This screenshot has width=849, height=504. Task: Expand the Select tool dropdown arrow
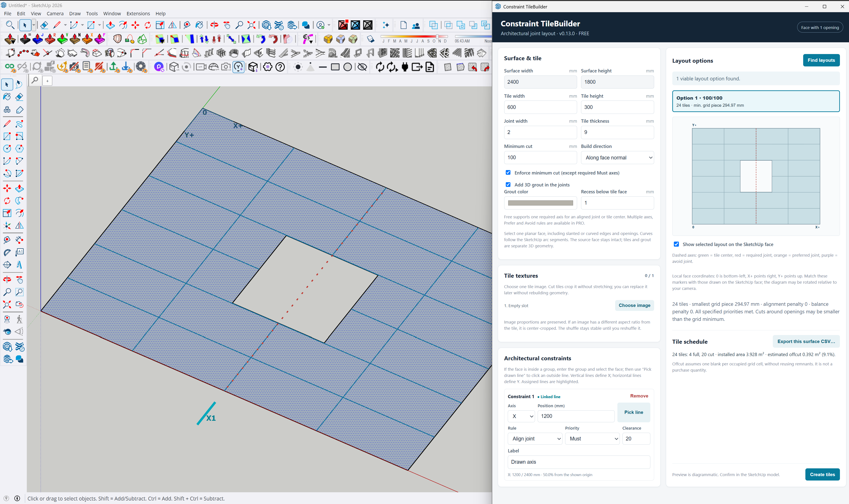pos(34,25)
